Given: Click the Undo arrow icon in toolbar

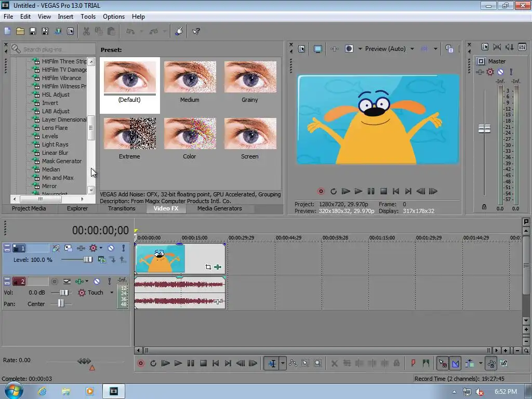Looking at the screenshot, I should coord(130,31).
